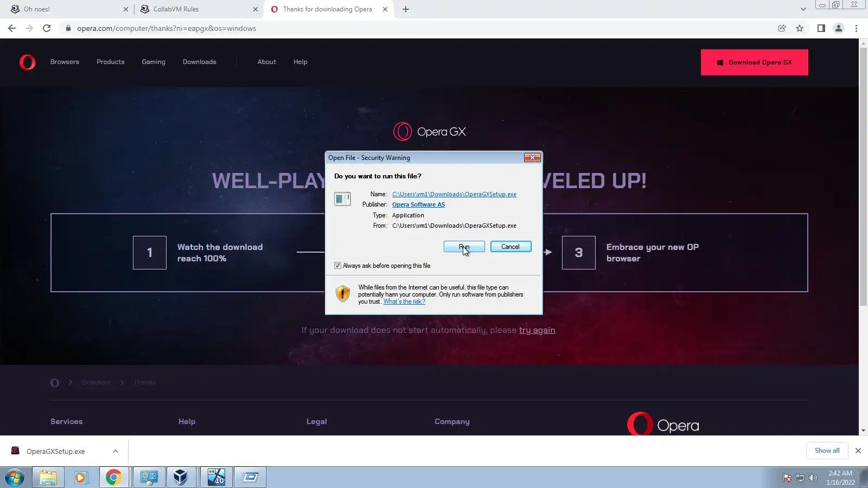The image size is (868, 488).
Task: Close the 'Thanks for downloading Opera' tab
Action: [385, 9]
